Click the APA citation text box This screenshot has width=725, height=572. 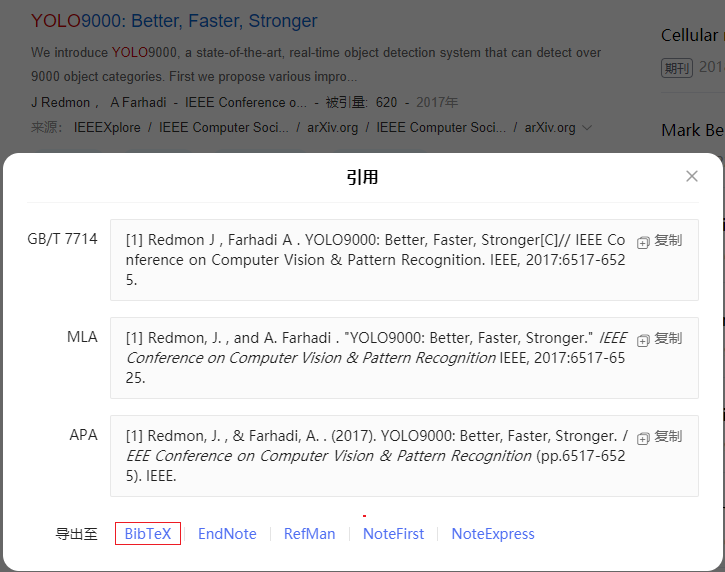coord(404,456)
